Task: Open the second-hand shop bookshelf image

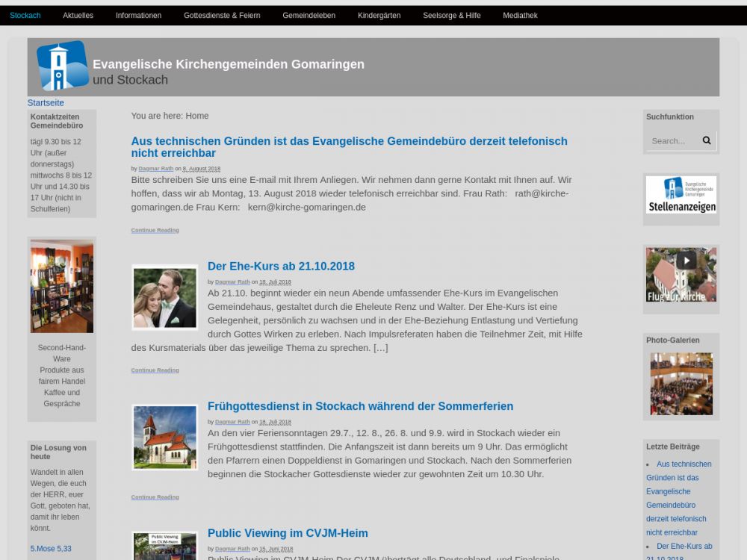Action: pos(62,286)
